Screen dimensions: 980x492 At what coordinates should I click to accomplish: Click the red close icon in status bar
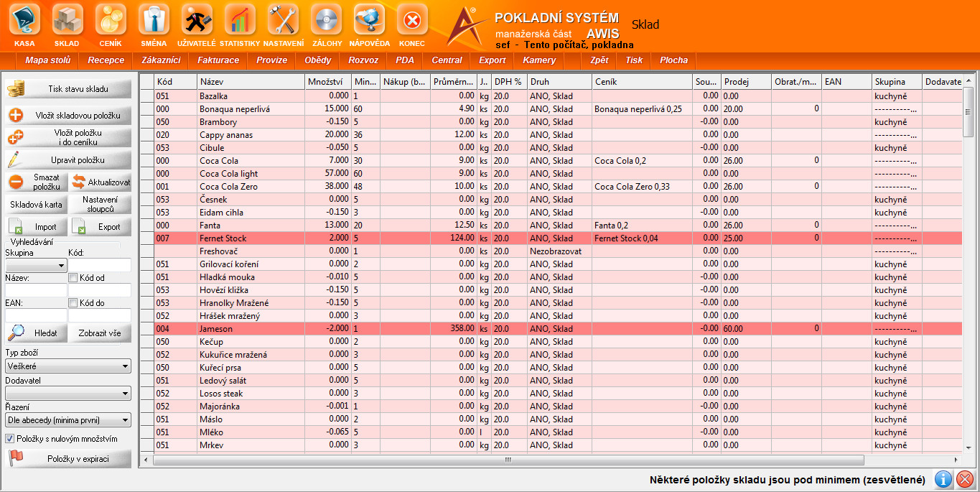coord(965,480)
